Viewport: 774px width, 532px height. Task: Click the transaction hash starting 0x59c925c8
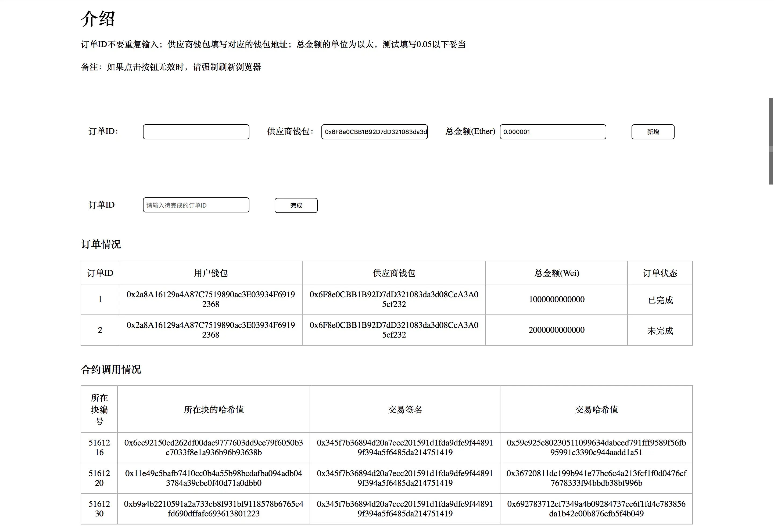click(596, 448)
